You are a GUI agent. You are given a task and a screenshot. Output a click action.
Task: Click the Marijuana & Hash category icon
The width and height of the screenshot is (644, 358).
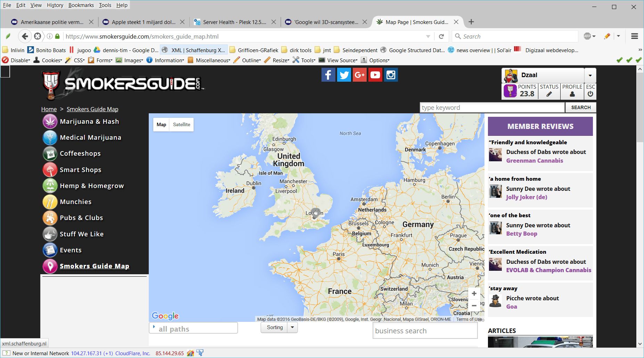tap(50, 121)
